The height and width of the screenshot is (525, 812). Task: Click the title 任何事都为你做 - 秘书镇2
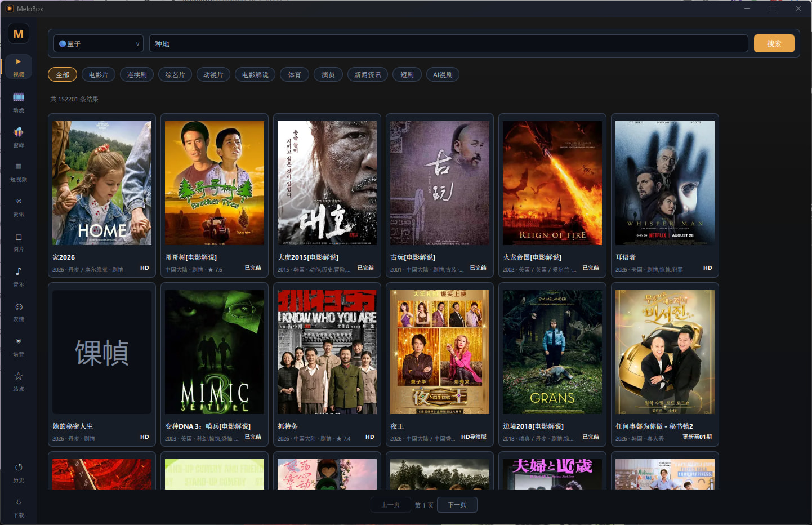pyautogui.click(x=654, y=426)
